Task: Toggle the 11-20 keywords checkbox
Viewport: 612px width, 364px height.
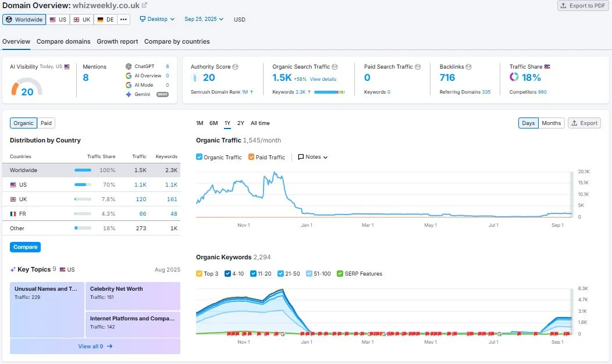Action: pos(253,273)
